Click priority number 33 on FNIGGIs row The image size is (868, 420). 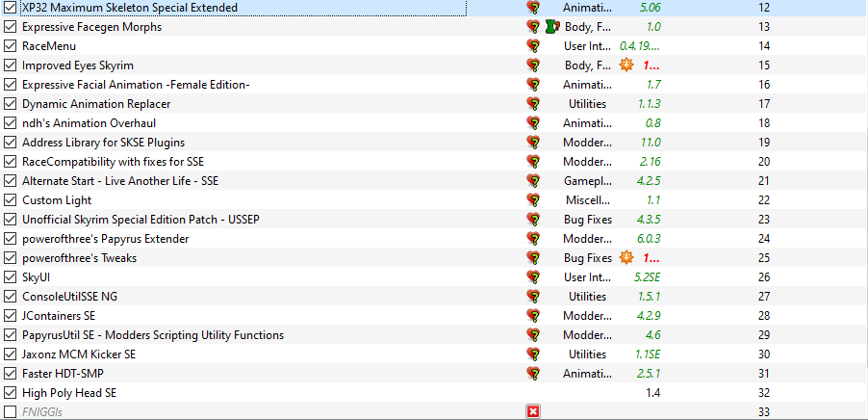(764, 411)
